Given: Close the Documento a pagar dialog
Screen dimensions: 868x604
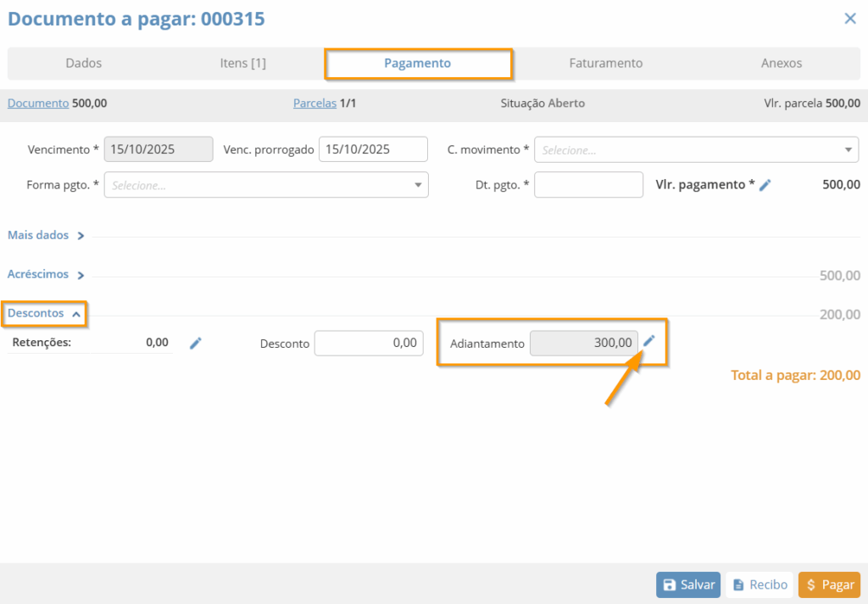Looking at the screenshot, I should (x=849, y=19).
